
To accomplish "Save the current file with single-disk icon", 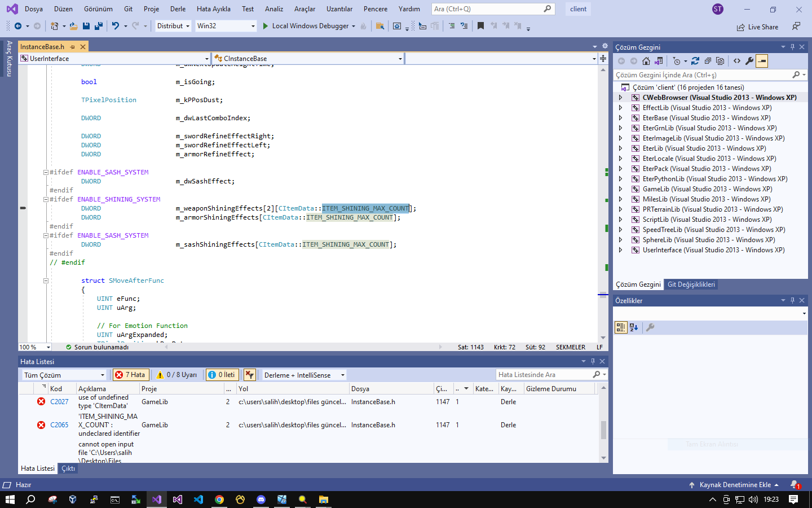I will coord(86,26).
